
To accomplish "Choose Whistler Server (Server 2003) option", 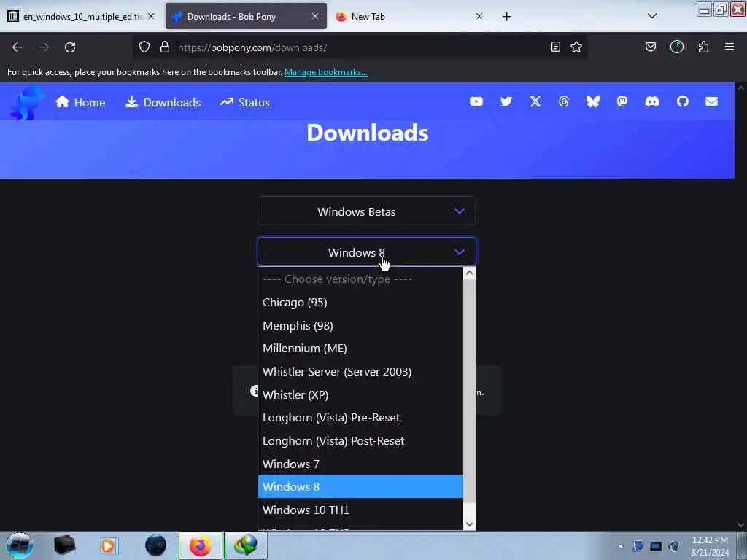I will click(x=360, y=371).
